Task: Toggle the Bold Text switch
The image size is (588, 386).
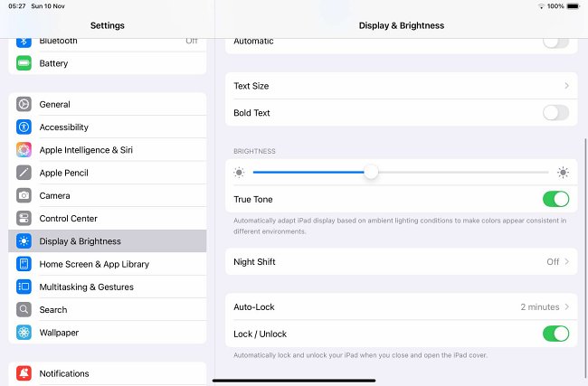Action: (555, 113)
